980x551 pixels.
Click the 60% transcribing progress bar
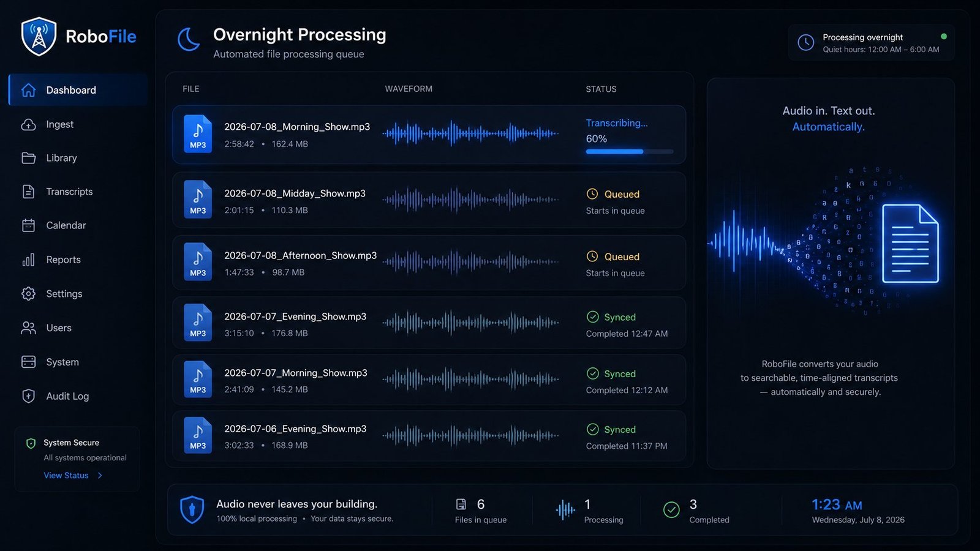pos(630,151)
